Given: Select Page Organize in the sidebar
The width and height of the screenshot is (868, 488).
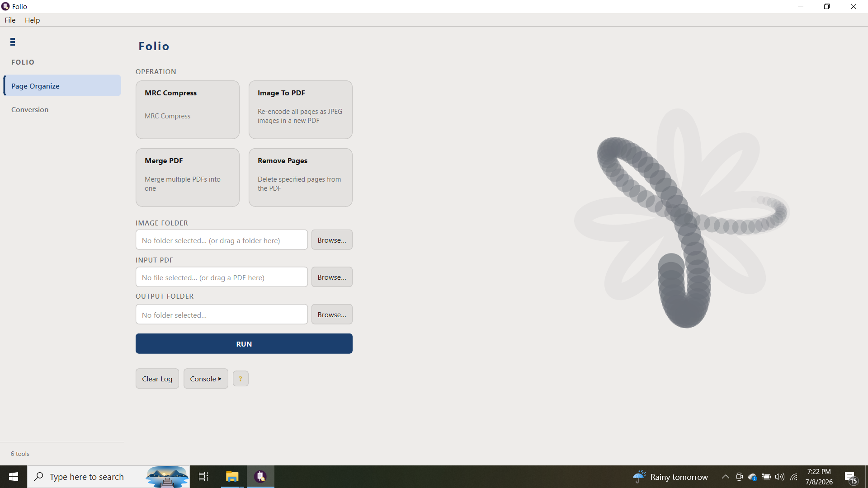Looking at the screenshot, I should [62, 86].
